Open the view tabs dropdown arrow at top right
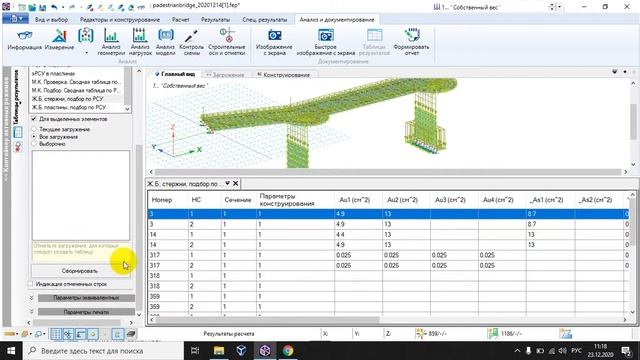This screenshot has height=360, width=640. click(x=615, y=72)
